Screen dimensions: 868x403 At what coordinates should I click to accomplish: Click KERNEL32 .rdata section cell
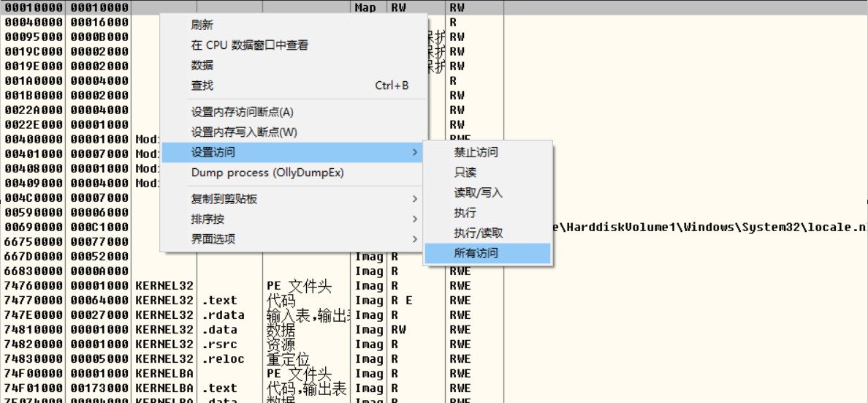(223, 315)
